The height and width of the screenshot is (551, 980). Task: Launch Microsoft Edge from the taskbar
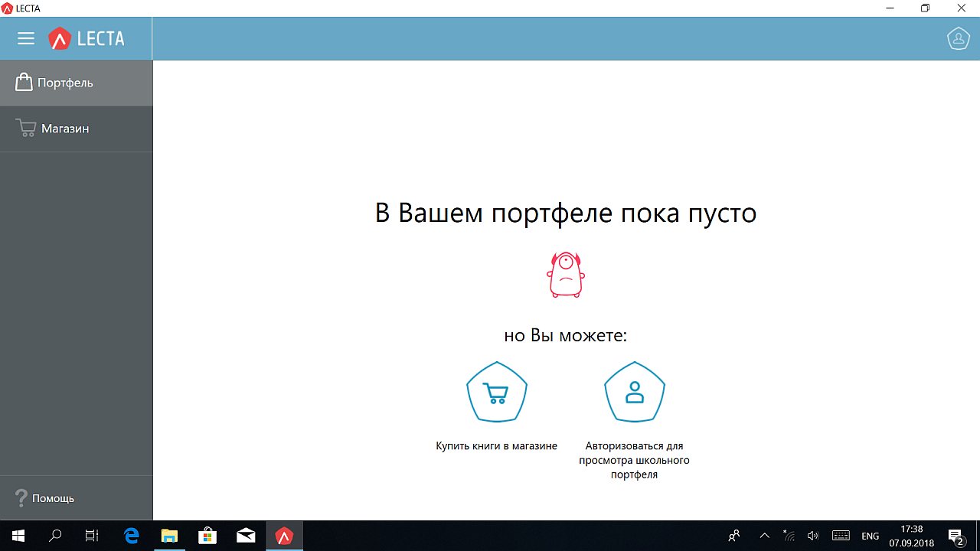pos(132,536)
